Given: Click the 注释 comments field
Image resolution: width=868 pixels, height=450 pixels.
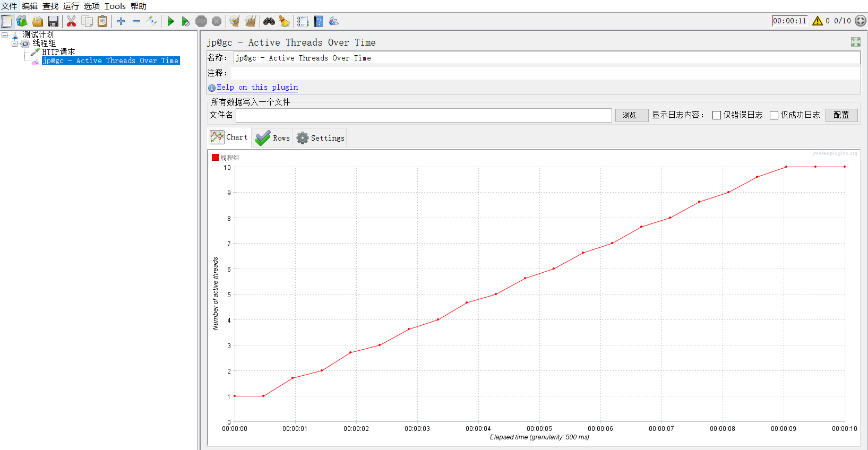Looking at the screenshot, I should [x=546, y=73].
